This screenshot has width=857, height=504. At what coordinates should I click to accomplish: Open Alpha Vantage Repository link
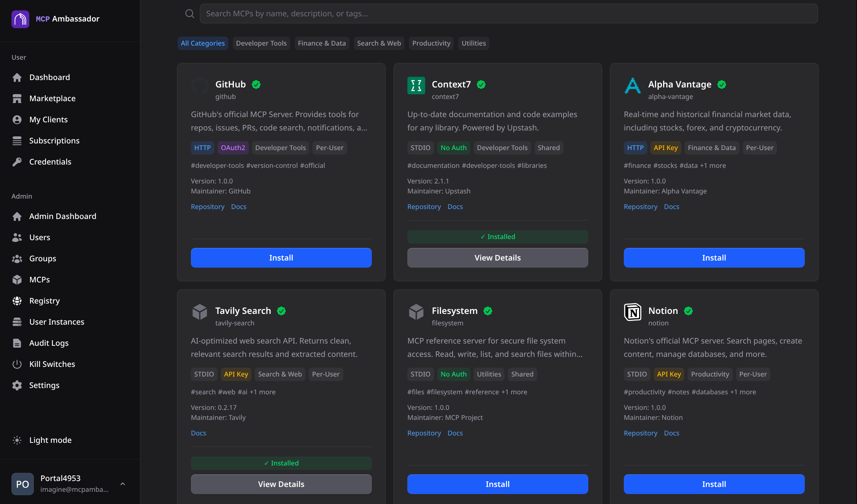pyautogui.click(x=640, y=207)
